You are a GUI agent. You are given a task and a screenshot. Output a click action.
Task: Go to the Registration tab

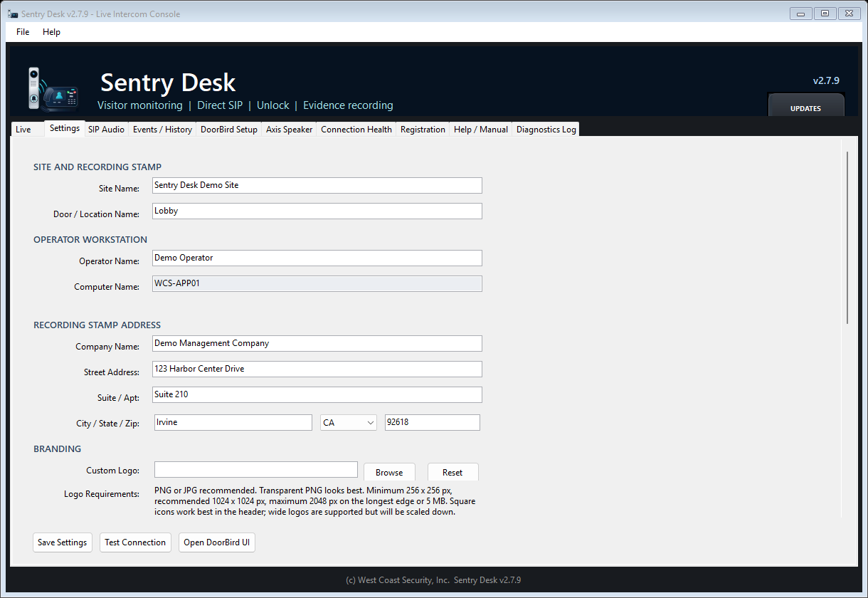tap(423, 130)
